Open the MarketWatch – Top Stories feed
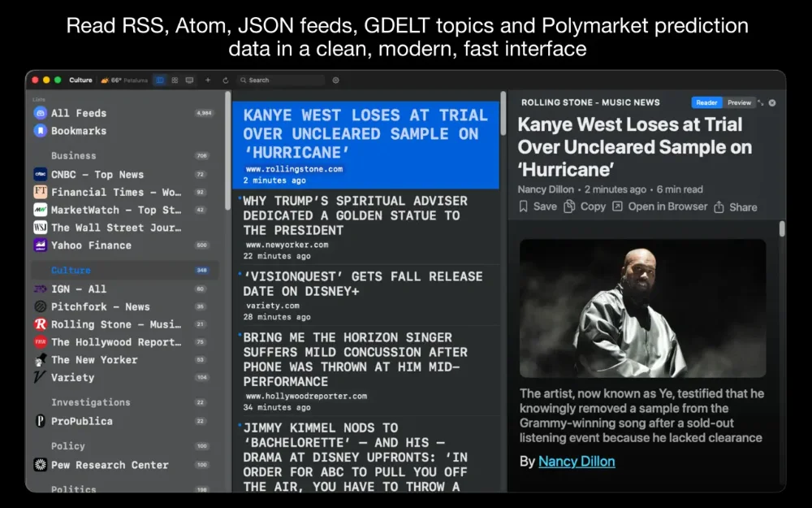 [x=124, y=210]
